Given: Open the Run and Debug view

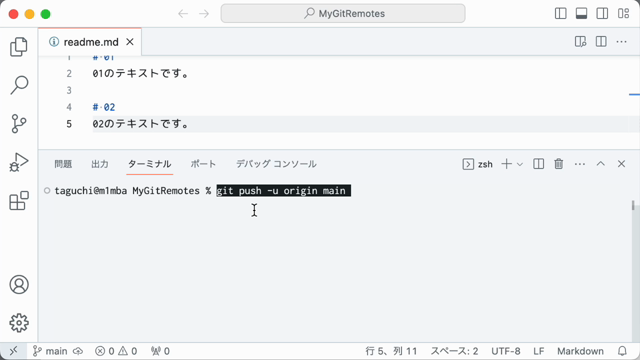Looking at the screenshot, I should coord(19,162).
